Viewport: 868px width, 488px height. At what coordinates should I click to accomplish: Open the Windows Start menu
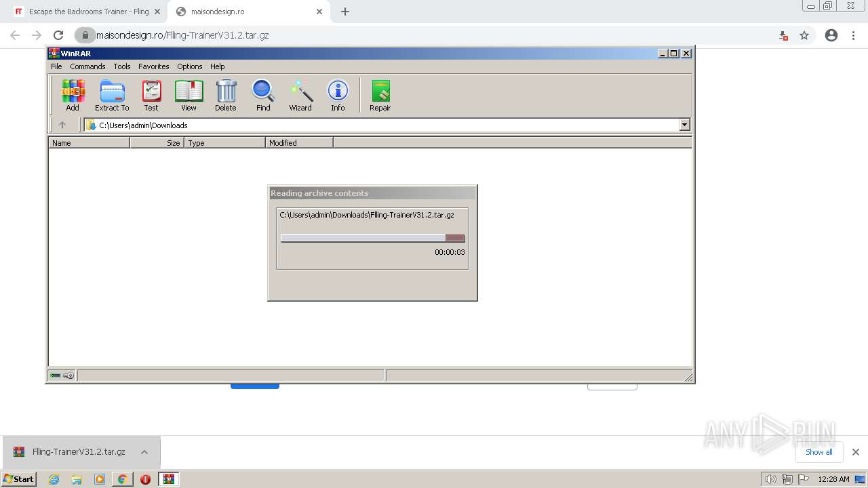tap(19, 479)
